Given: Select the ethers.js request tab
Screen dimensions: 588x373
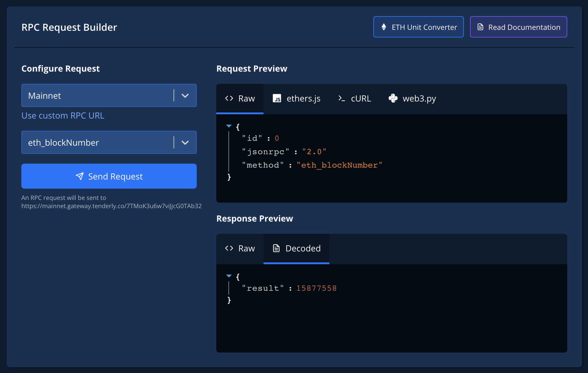Looking at the screenshot, I should tap(296, 98).
